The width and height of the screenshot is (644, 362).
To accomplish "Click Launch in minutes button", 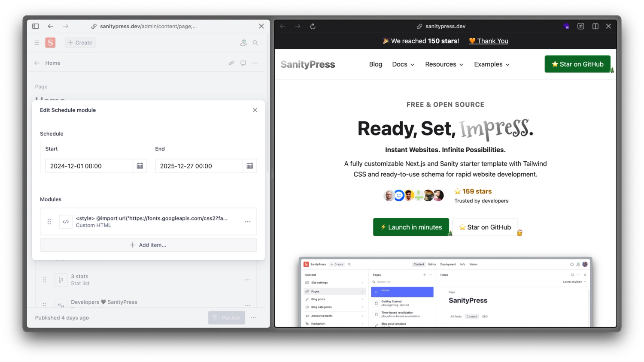I will point(411,227).
